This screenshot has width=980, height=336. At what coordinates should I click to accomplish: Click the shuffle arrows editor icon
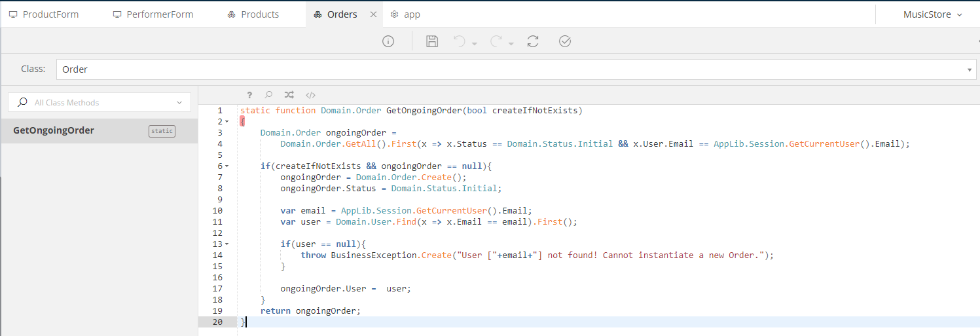(289, 95)
